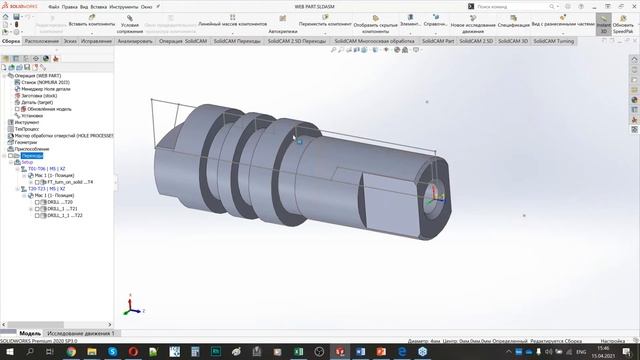Viewport: 640px width, 360px height.
Task: Click the Home icon in quick toolbar
Action: 5,17
